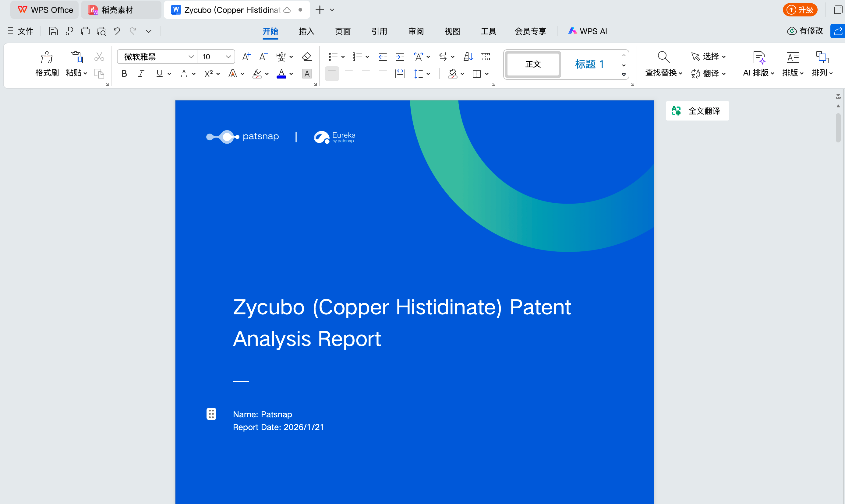
Task: Click the clear formatting eraser icon
Action: click(306, 56)
